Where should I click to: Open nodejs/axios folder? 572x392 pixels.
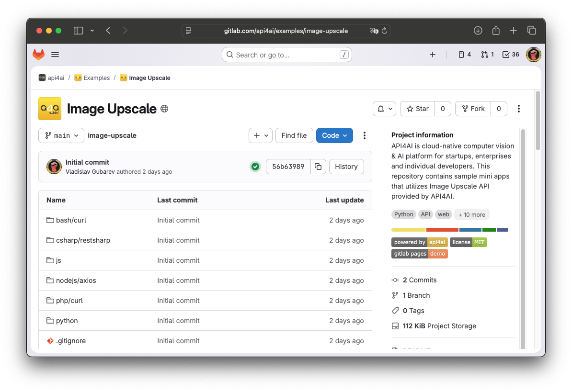76,280
